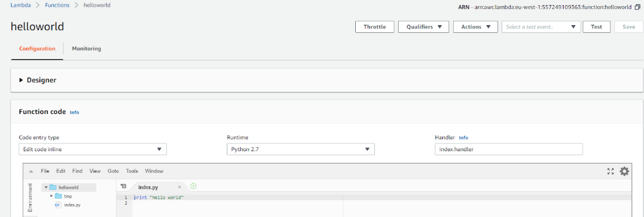Click code line 1 print statement
The height and width of the screenshot is (217, 644).
coord(159,197)
